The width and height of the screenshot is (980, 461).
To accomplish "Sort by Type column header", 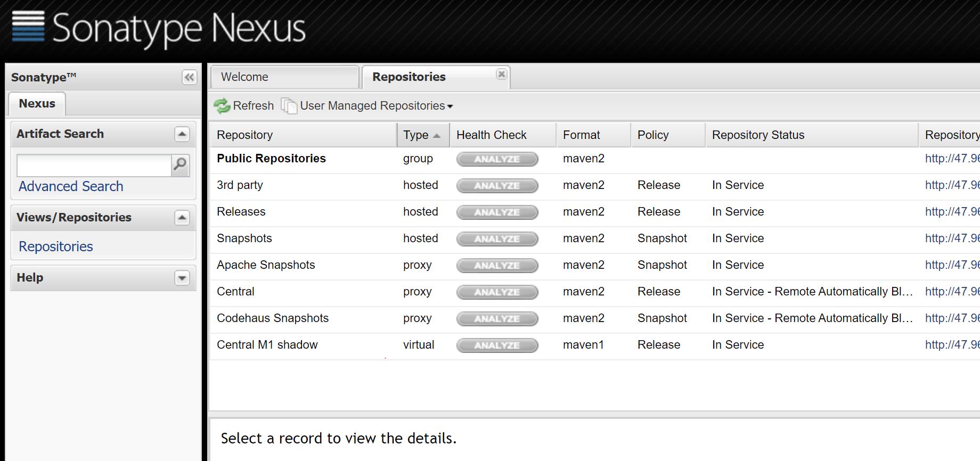I will [x=423, y=135].
